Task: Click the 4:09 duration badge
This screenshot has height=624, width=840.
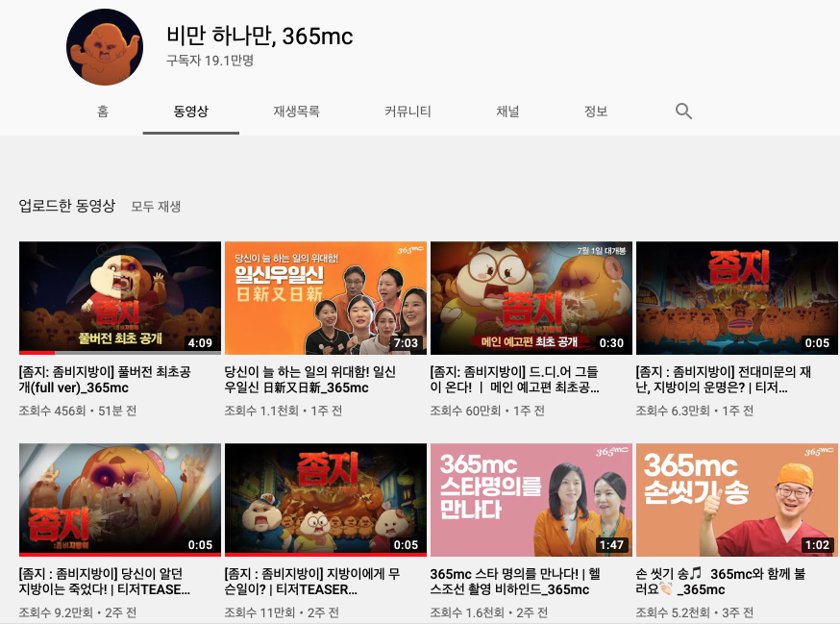Action: pyautogui.click(x=200, y=343)
